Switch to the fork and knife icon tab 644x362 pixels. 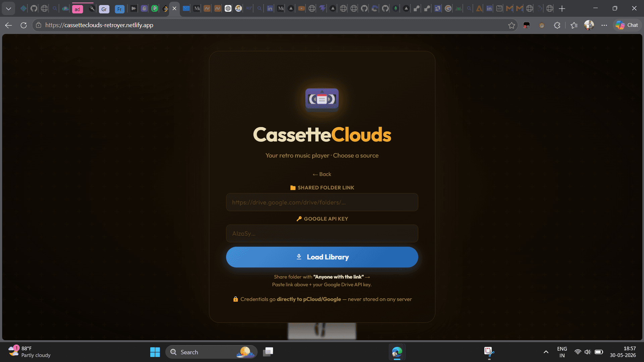(x=92, y=8)
